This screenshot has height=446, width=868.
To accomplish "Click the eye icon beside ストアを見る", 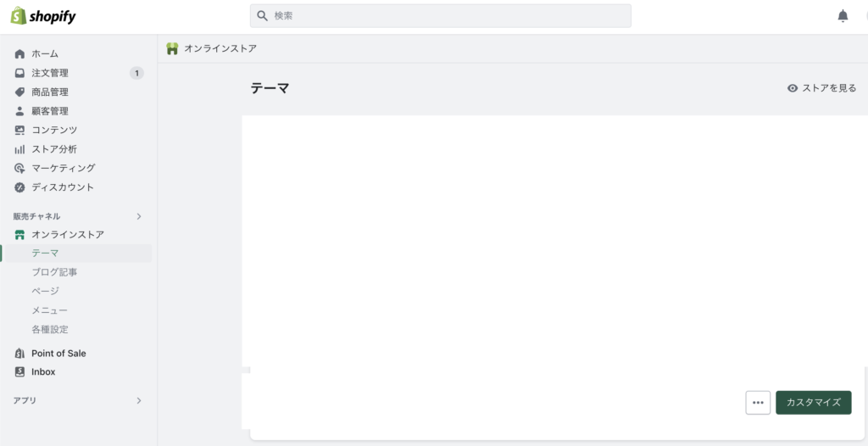I will pos(793,88).
